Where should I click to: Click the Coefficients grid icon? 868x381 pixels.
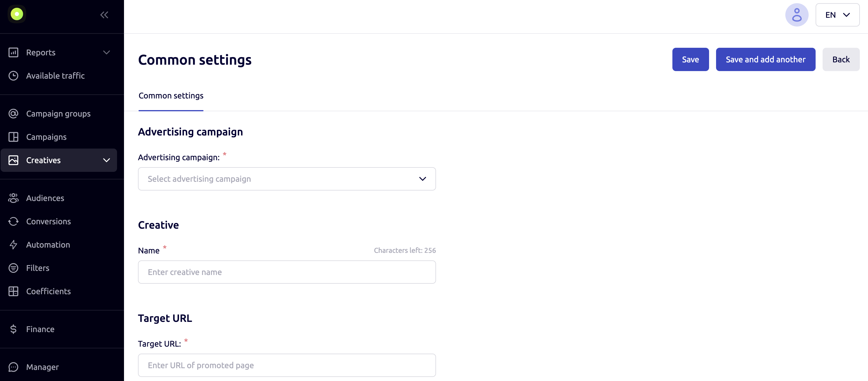click(13, 291)
